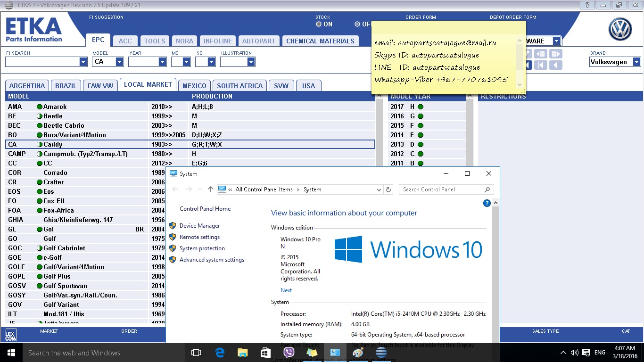Switch to the TOOLS tab

coord(155,41)
